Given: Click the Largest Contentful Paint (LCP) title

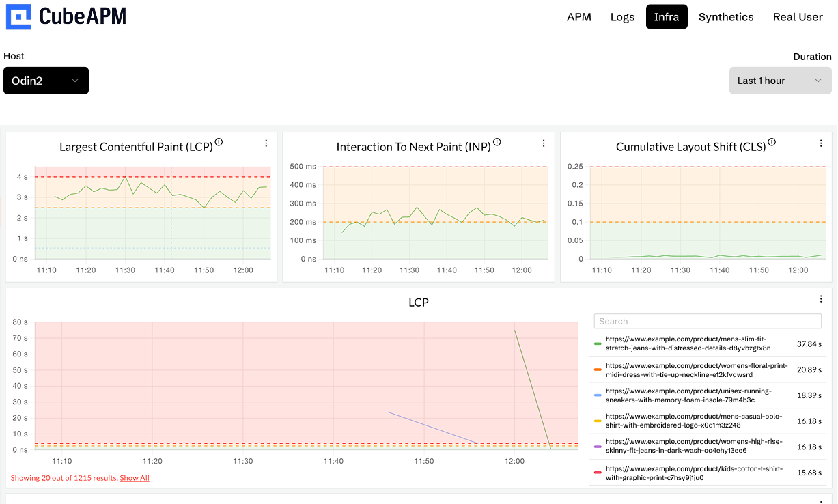Looking at the screenshot, I should pos(136,147).
